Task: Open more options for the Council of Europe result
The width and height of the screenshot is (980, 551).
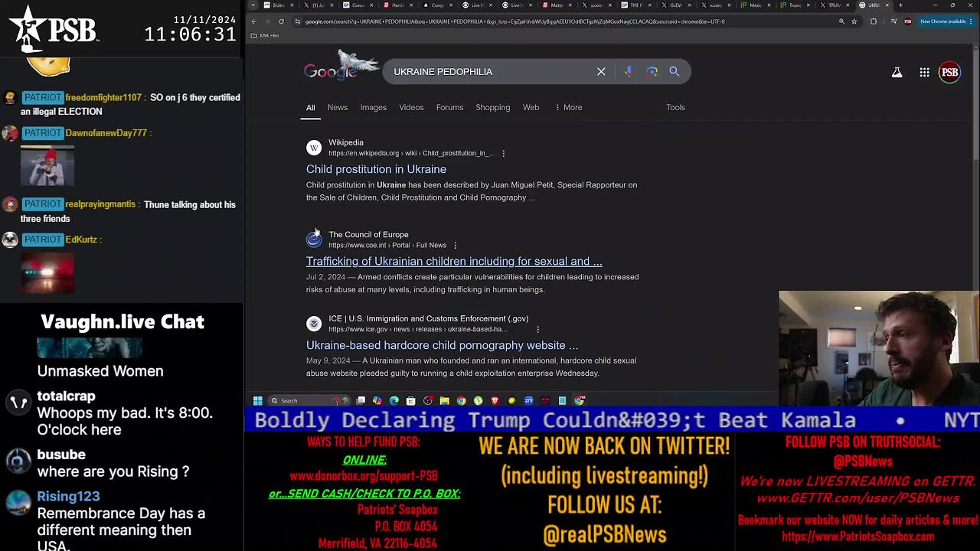Action: (455, 245)
